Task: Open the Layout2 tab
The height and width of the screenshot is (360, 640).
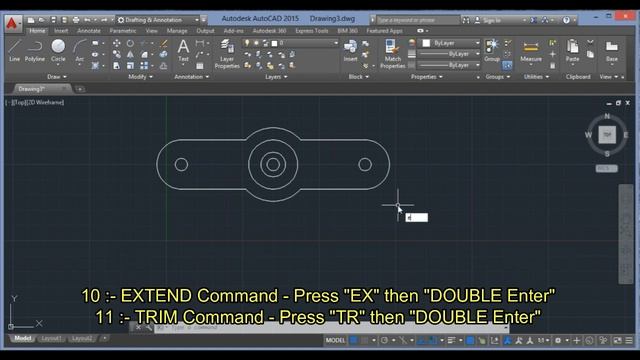Action: tap(82, 338)
